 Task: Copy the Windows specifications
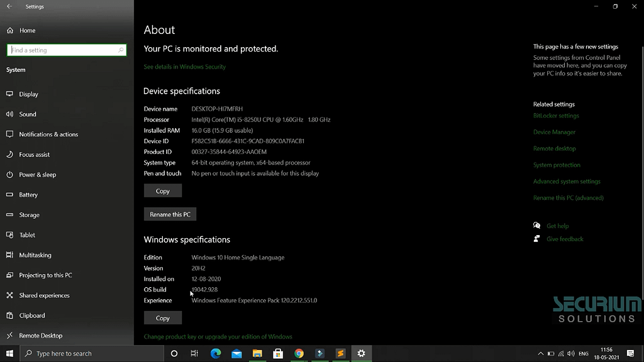(x=163, y=318)
